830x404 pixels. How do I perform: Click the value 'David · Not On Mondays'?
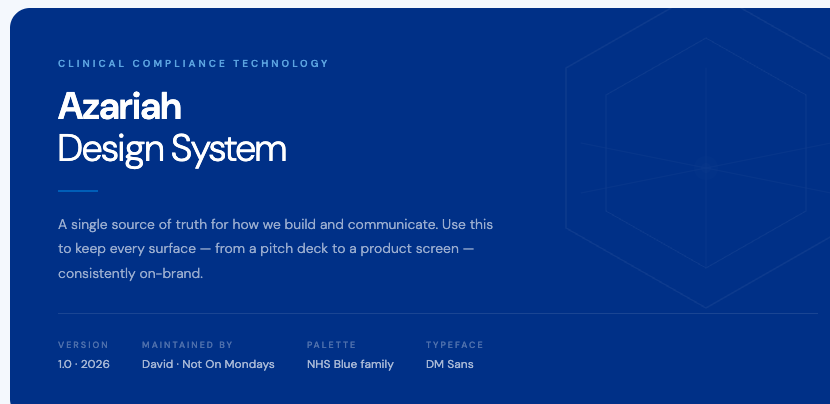(x=208, y=364)
